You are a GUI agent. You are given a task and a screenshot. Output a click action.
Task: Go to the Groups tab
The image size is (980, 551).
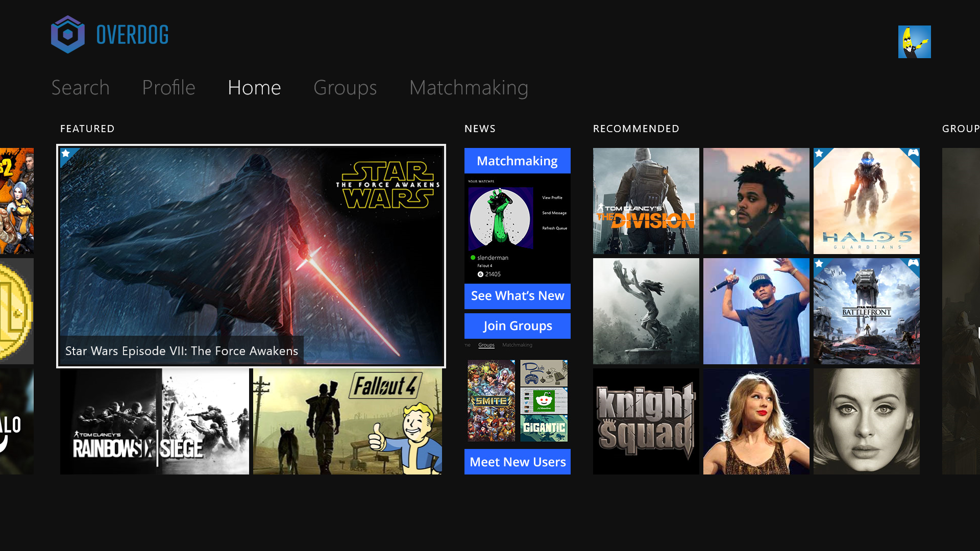point(345,87)
